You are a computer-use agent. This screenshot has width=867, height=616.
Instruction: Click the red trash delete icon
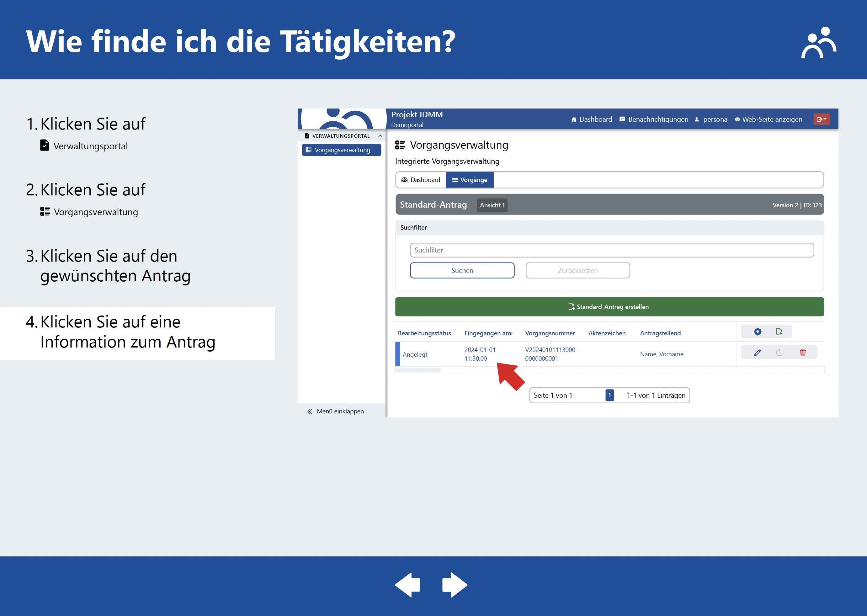802,352
